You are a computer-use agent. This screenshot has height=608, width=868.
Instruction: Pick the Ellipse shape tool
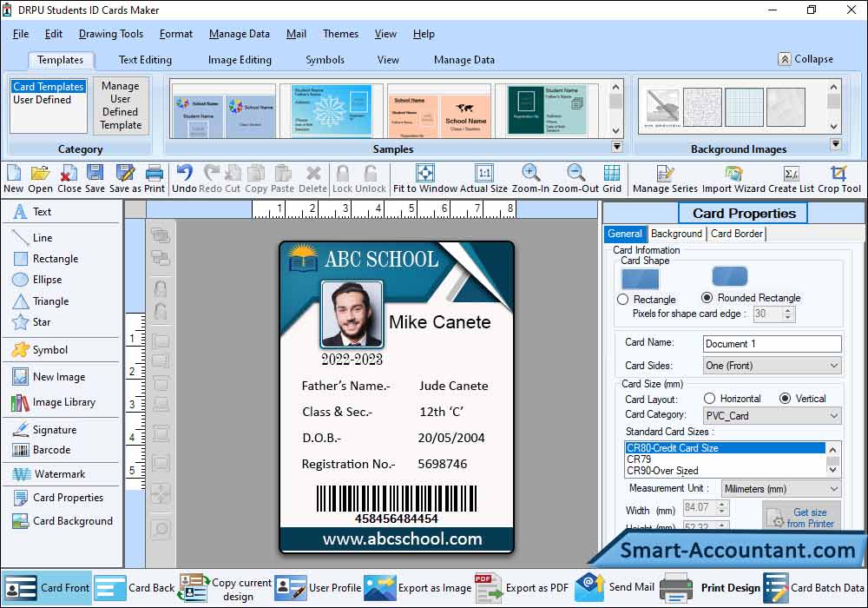[37, 280]
